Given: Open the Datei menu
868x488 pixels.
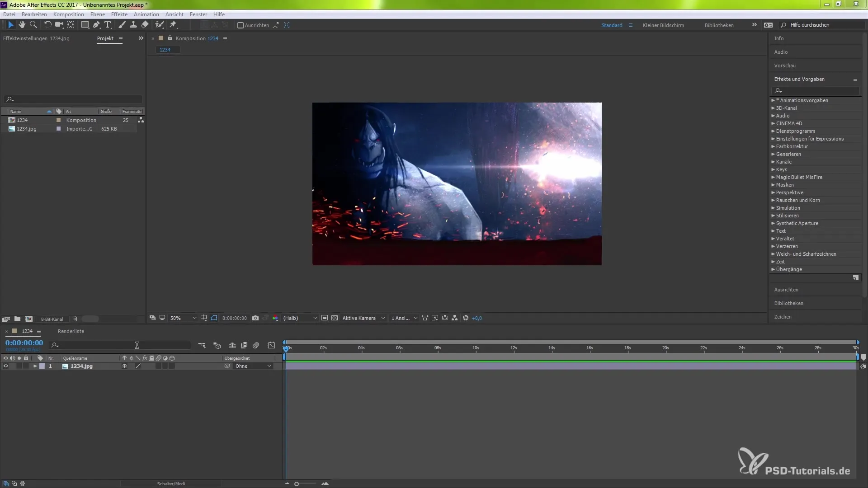Looking at the screenshot, I should pyautogui.click(x=9, y=14).
